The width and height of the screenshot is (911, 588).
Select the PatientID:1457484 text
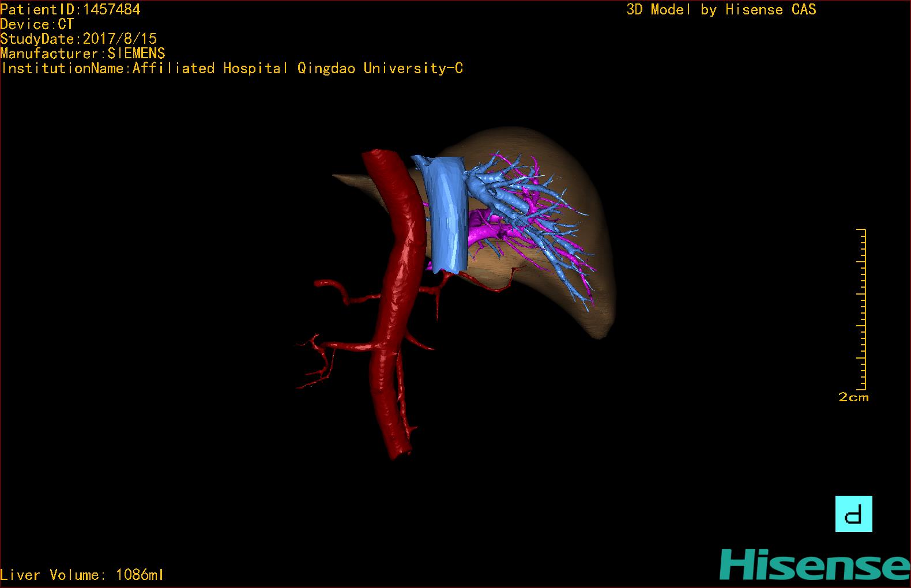pyautogui.click(x=70, y=9)
